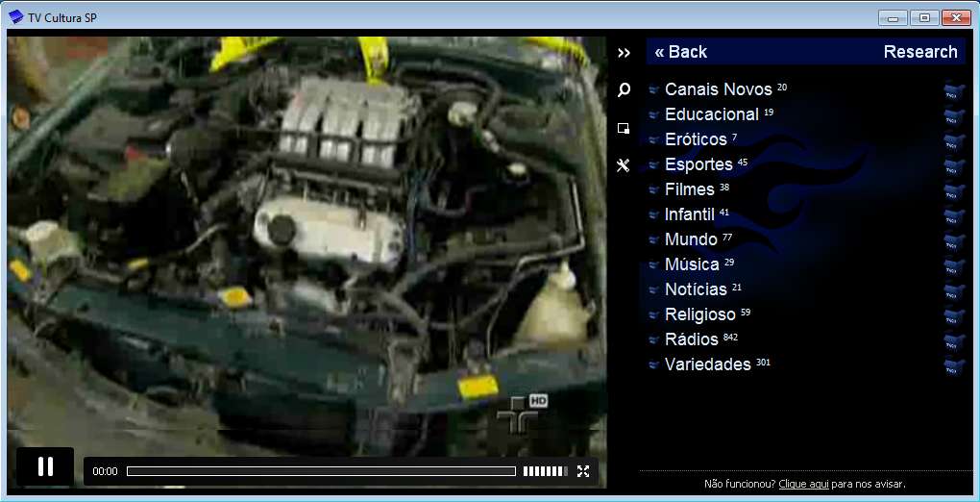Click the TV icon beside Variedades
This screenshot has height=502, width=980.
tap(954, 366)
